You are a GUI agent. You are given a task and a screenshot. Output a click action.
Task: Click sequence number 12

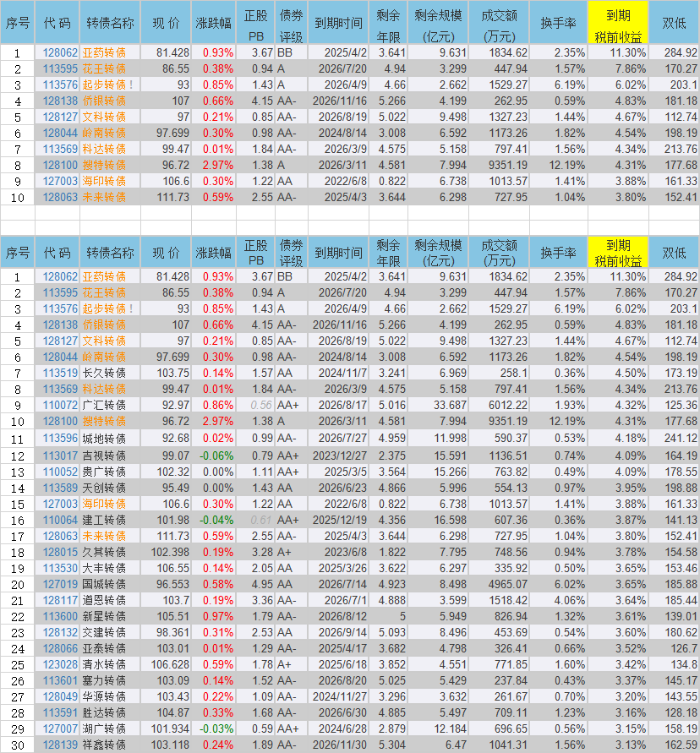pyautogui.click(x=18, y=456)
